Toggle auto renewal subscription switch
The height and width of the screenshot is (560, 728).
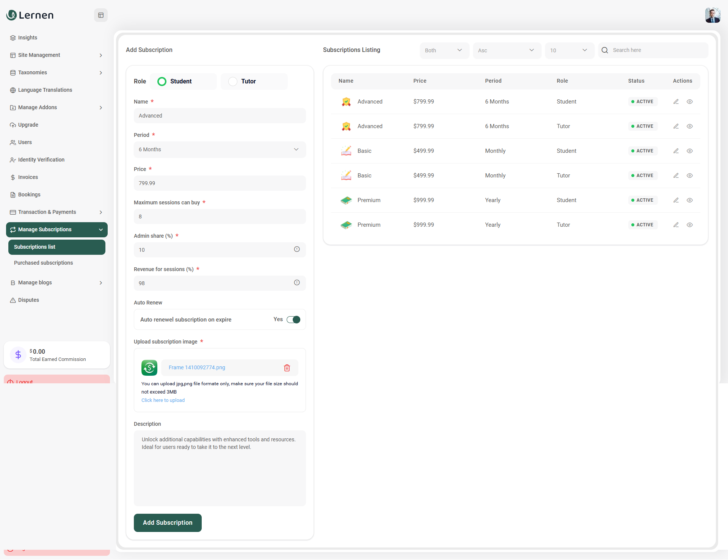point(293,320)
